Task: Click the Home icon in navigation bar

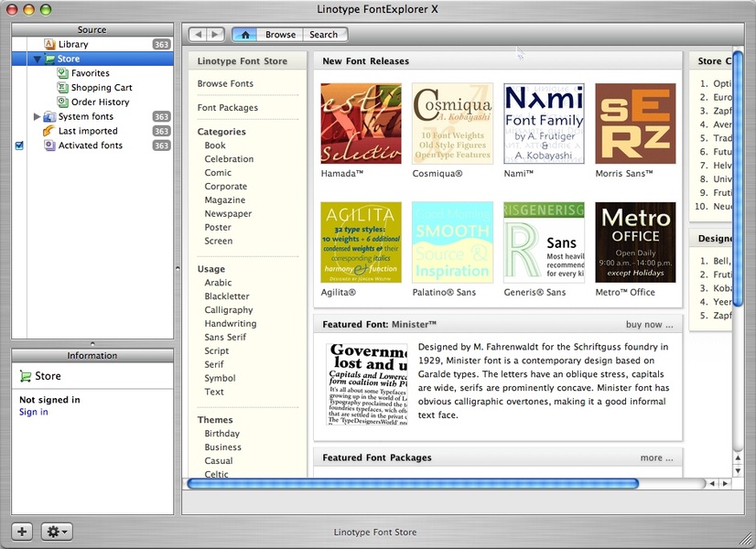Action: (x=244, y=35)
